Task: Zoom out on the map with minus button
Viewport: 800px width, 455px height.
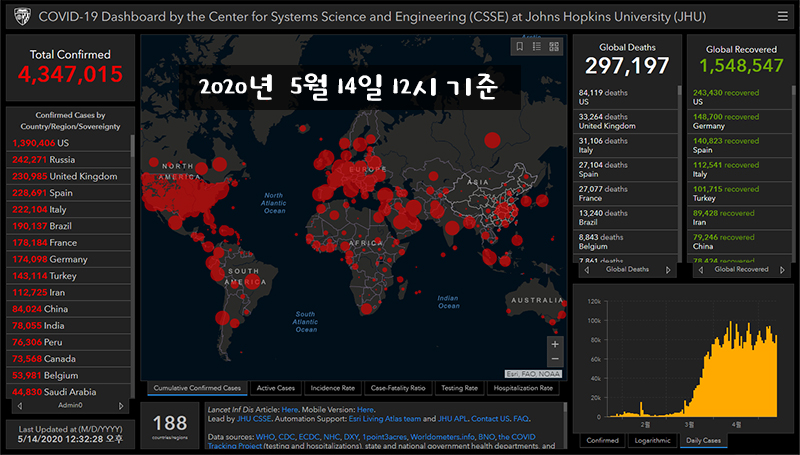Action: tap(555, 359)
